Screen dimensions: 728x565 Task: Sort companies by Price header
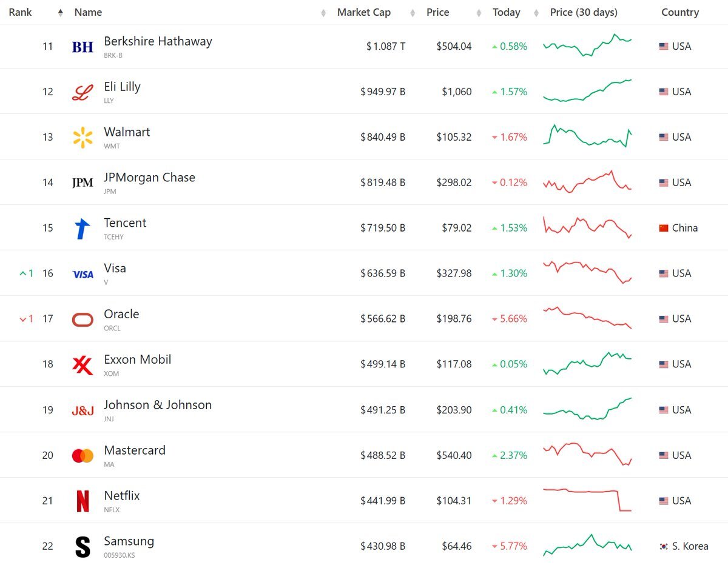click(438, 12)
